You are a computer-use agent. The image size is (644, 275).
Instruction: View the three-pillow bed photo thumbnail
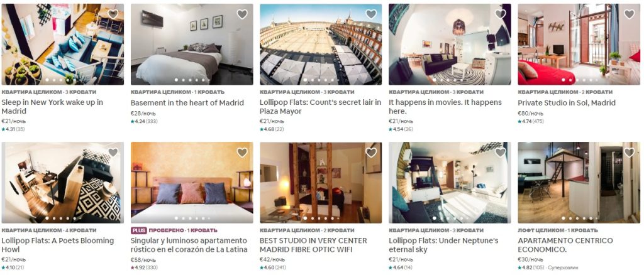192,183
